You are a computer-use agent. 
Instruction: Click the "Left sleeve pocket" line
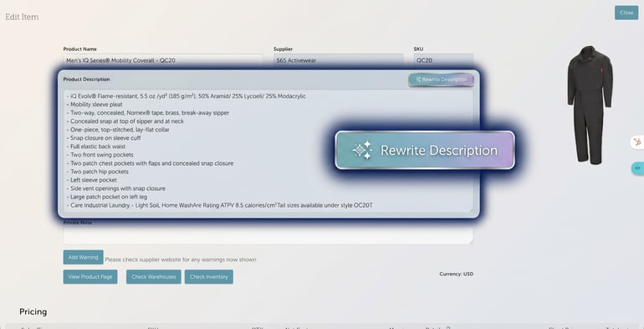coord(91,180)
